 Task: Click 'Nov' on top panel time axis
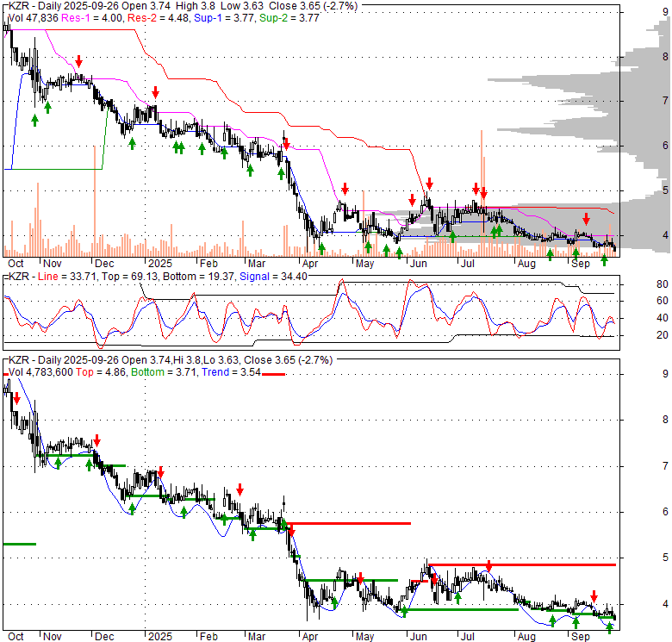[53, 264]
